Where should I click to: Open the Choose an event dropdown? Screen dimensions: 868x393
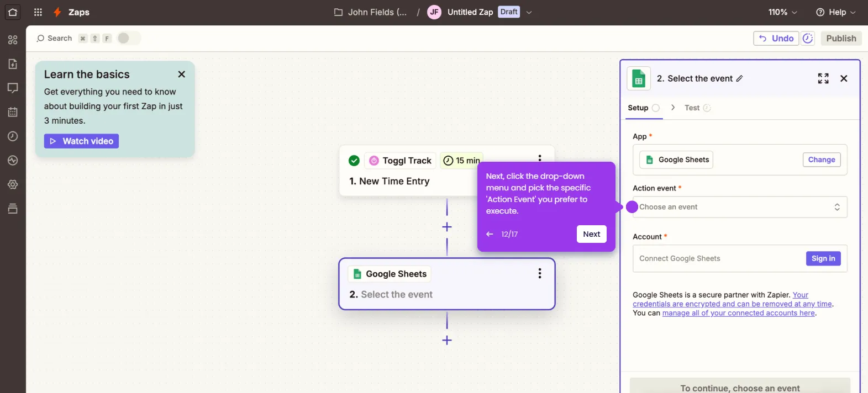(740, 207)
